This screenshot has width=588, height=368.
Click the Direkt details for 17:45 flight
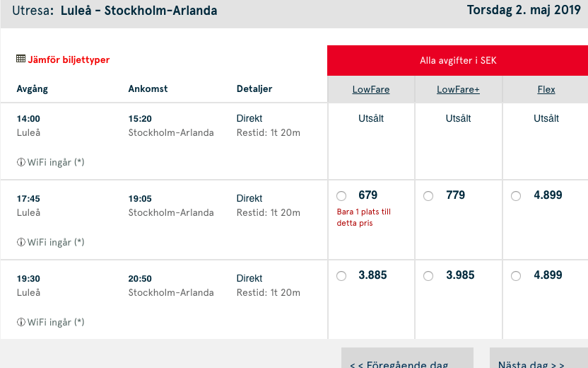[249, 198]
